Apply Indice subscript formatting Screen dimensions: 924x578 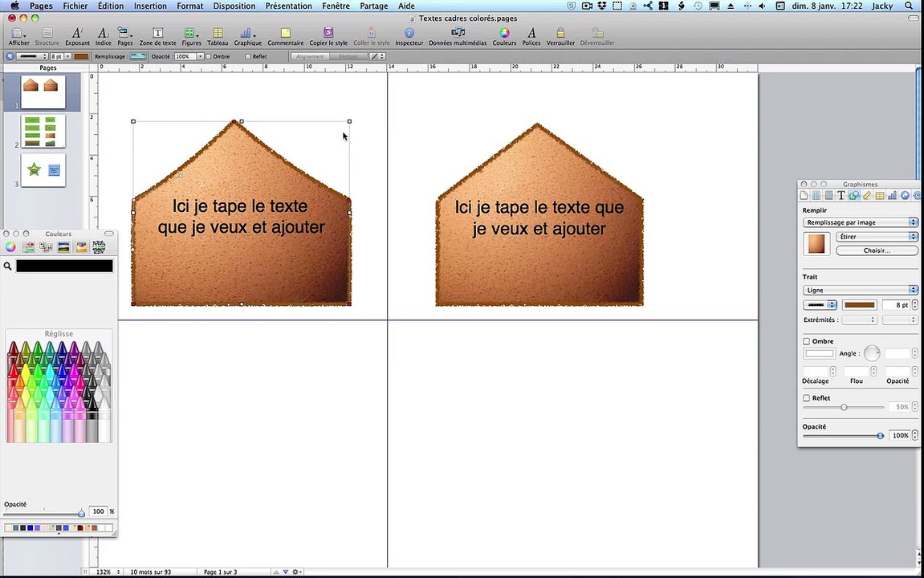tap(103, 37)
